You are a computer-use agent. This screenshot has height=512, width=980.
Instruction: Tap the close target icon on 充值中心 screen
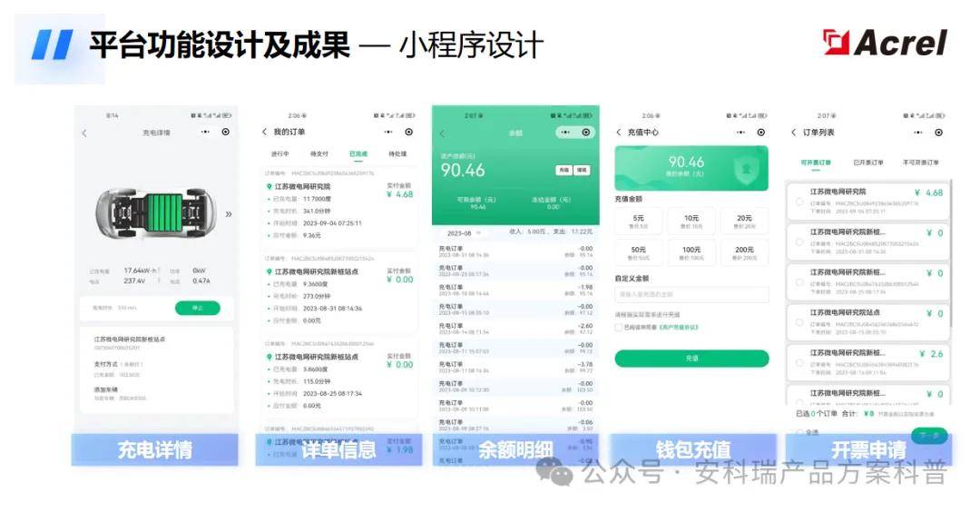761,133
